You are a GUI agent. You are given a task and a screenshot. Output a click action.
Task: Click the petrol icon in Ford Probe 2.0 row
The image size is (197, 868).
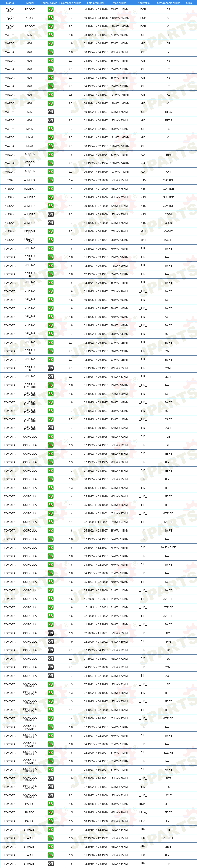(50, 10)
